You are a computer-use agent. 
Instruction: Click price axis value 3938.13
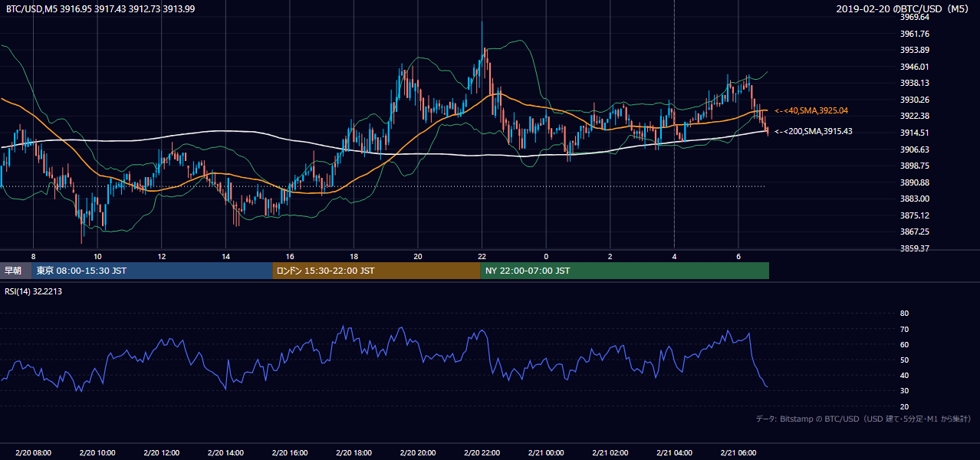pos(914,84)
